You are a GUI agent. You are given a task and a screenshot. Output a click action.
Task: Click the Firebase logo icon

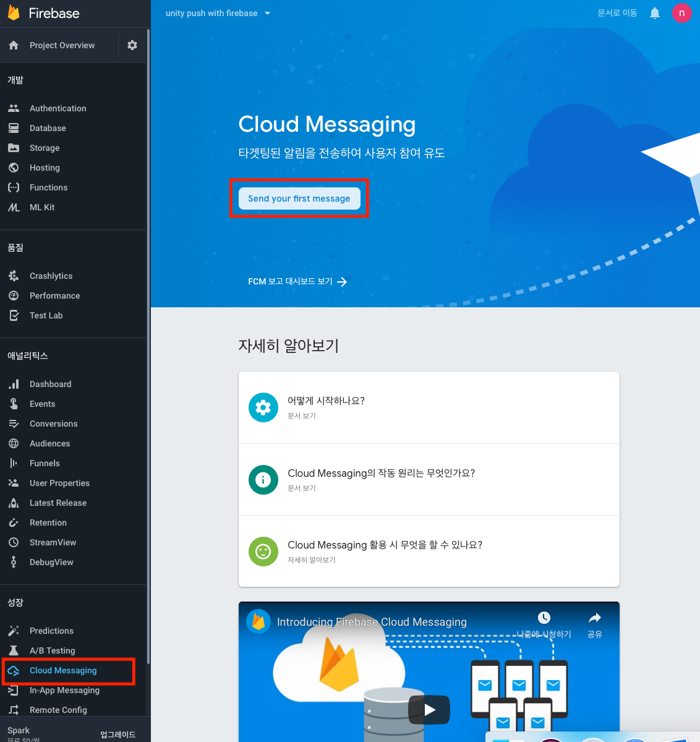pos(14,13)
